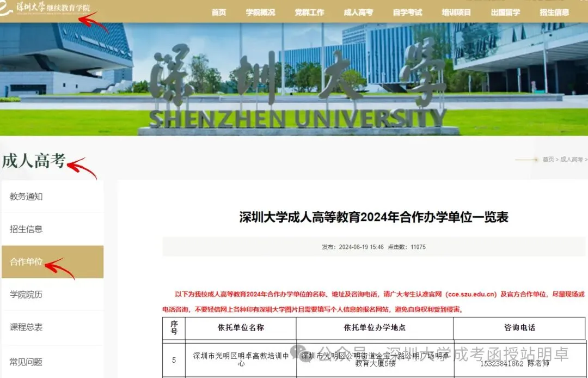The height and width of the screenshot is (378, 588).
Task: Click the row number 5 cell
Action: pos(174,360)
